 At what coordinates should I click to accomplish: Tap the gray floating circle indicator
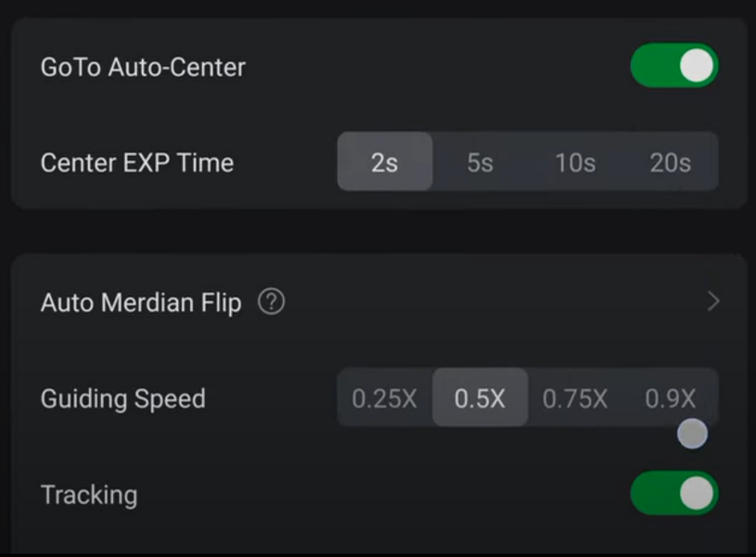pyautogui.click(x=692, y=434)
